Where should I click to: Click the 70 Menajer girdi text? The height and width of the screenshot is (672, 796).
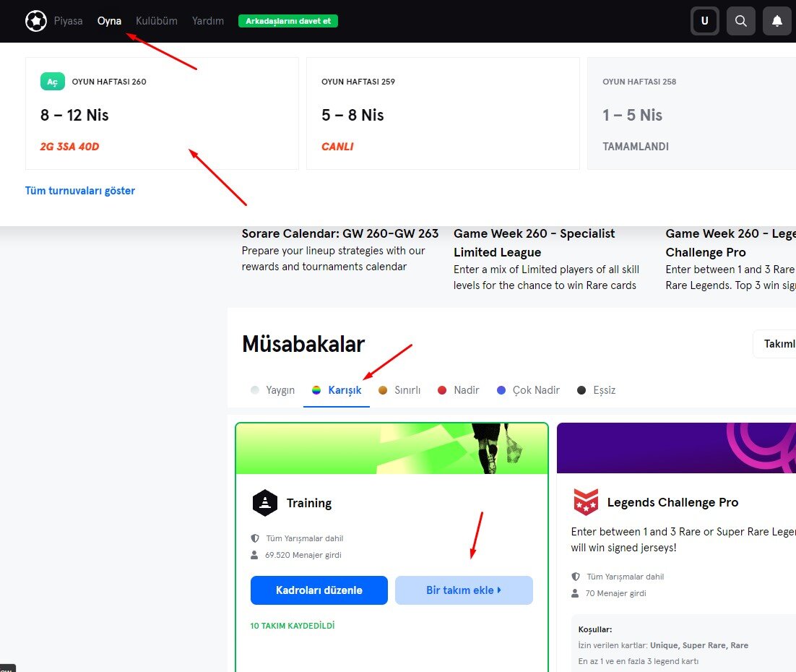[x=616, y=593]
